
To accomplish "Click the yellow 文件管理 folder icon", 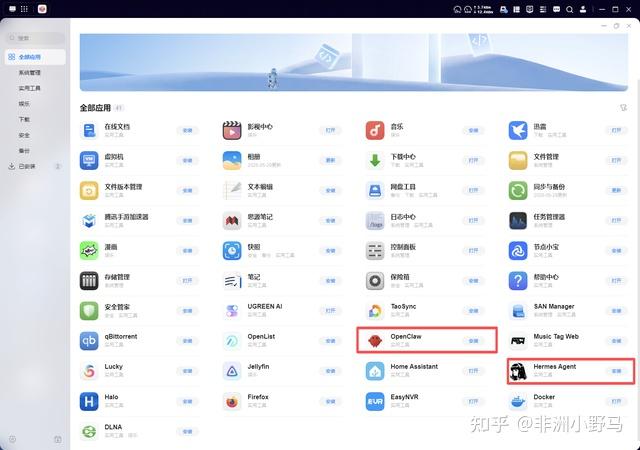I will [x=518, y=160].
